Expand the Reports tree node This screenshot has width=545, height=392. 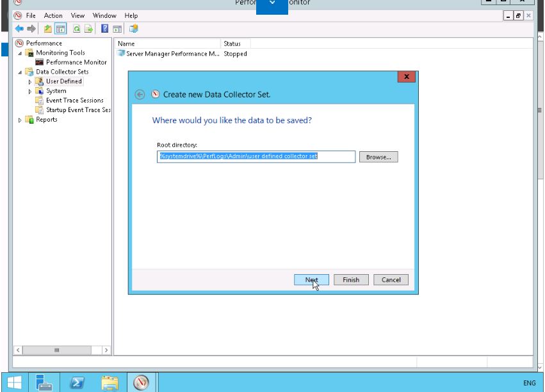20,120
